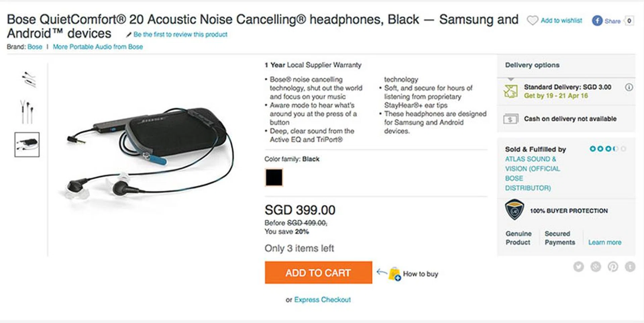
Task: Expand the Delivery options arrow
Action: point(511,79)
